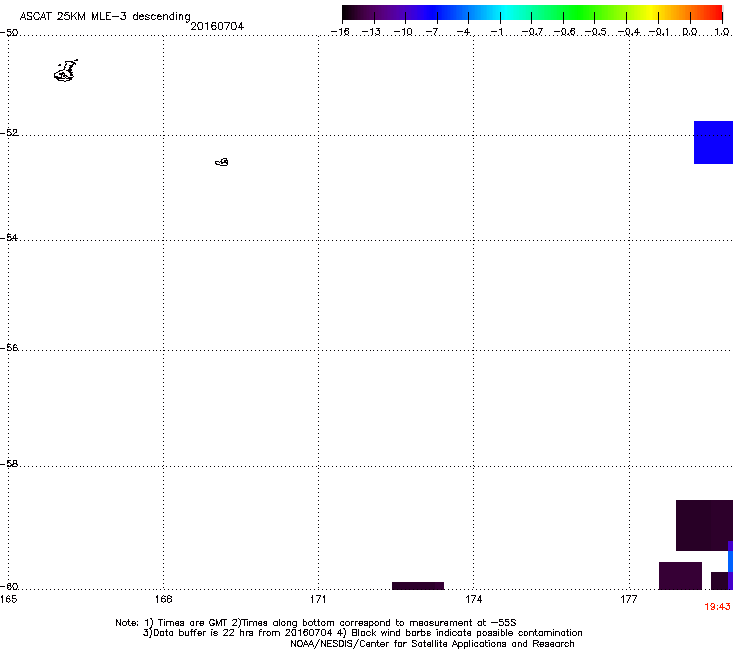Click the red '19:43' swath time

tap(717, 607)
